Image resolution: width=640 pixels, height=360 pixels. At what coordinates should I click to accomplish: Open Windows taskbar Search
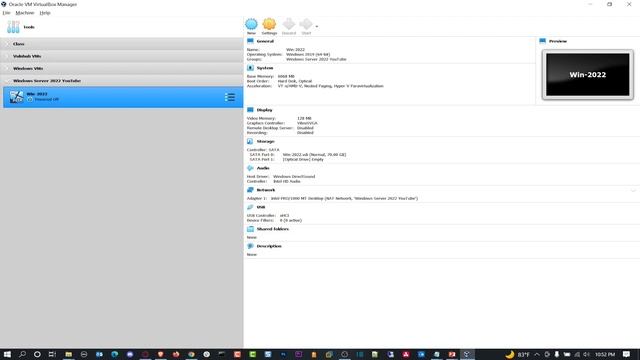pos(22,354)
